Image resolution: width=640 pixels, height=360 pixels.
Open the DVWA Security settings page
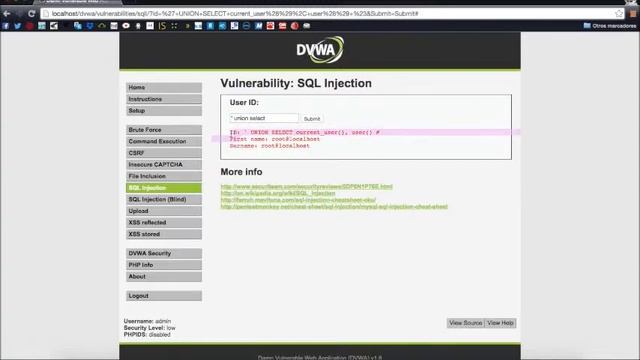(x=164, y=253)
